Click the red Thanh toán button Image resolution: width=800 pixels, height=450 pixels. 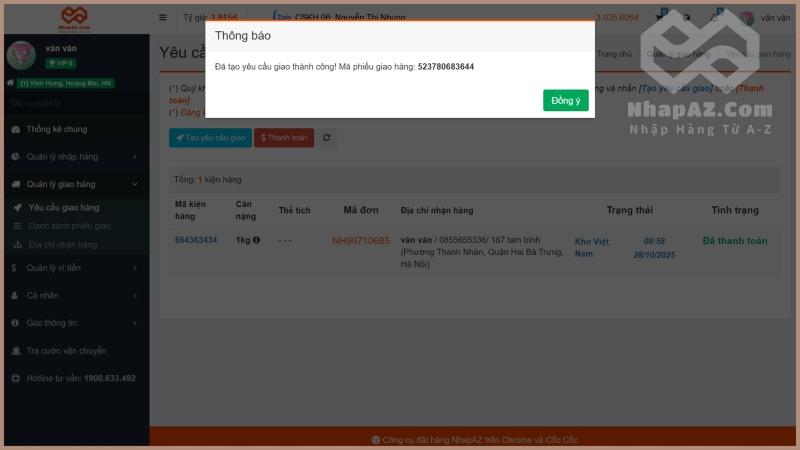pos(283,138)
